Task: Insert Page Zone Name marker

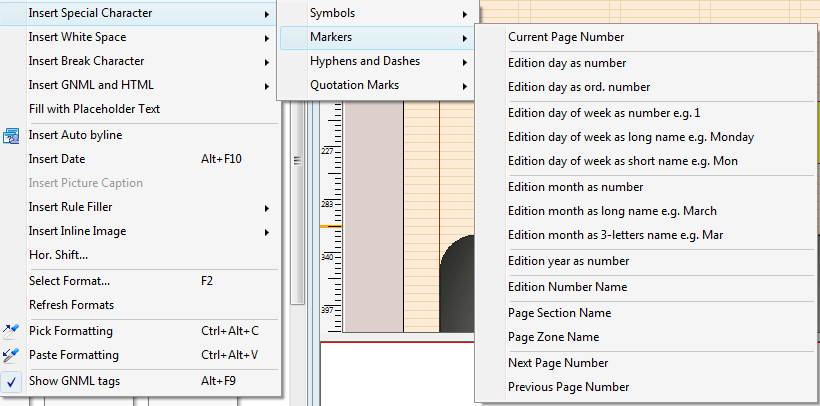Action: pos(646,337)
